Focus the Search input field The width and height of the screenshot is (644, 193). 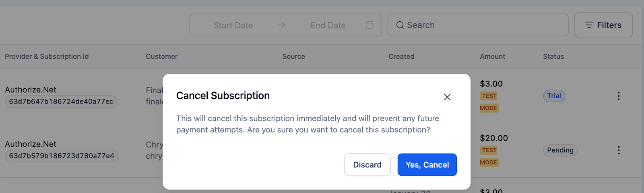click(478, 25)
